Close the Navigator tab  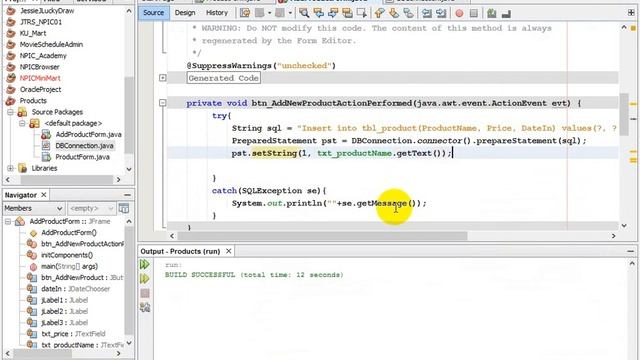(x=44, y=195)
